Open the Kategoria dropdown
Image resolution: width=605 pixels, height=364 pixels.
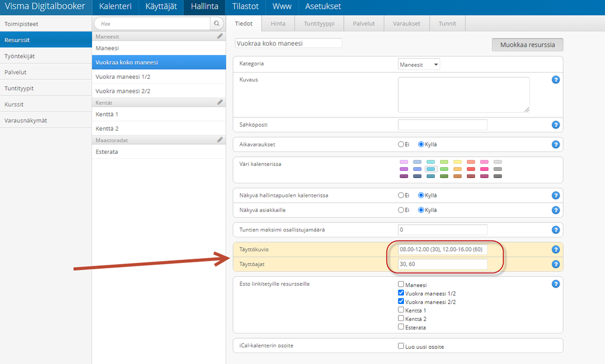pos(418,64)
